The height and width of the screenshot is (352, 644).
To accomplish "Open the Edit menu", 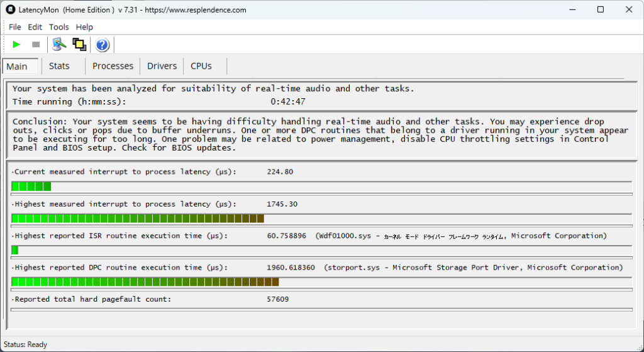I will point(35,27).
